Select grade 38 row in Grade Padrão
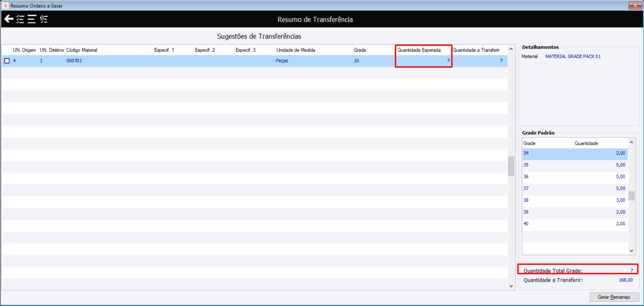Screen dimensions: 644x306 point(575,201)
